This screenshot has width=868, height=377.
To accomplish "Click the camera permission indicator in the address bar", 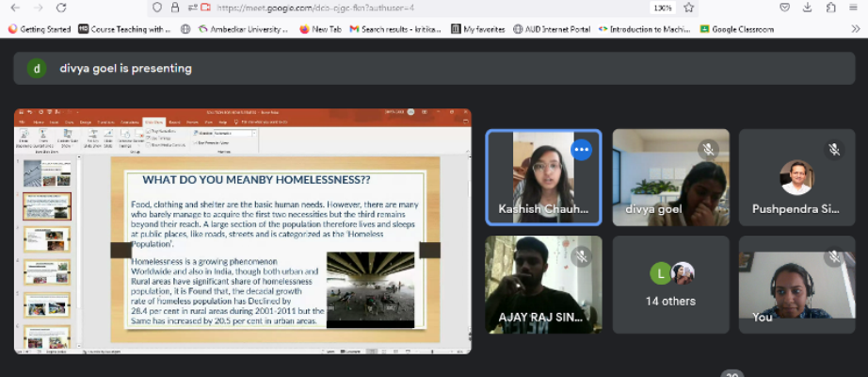I will point(205,8).
